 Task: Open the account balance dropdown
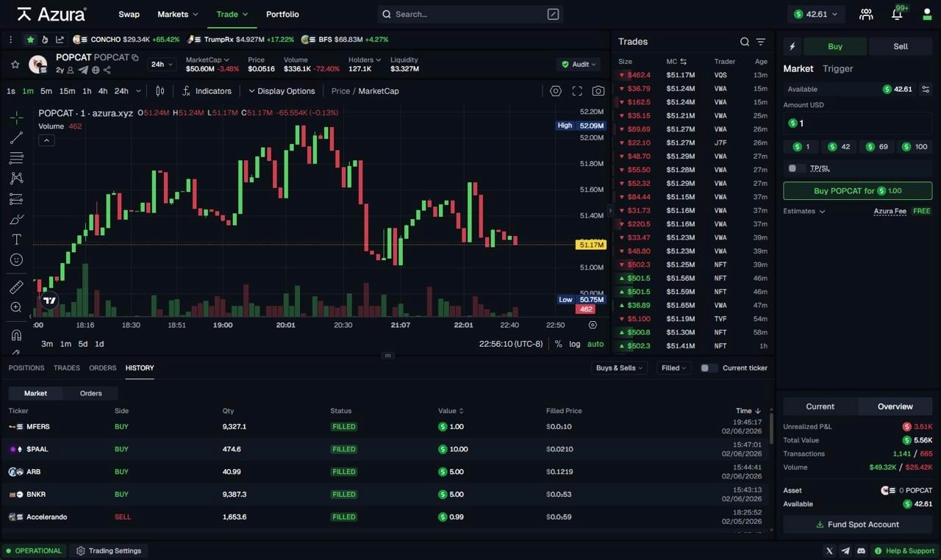pyautogui.click(x=816, y=14)
